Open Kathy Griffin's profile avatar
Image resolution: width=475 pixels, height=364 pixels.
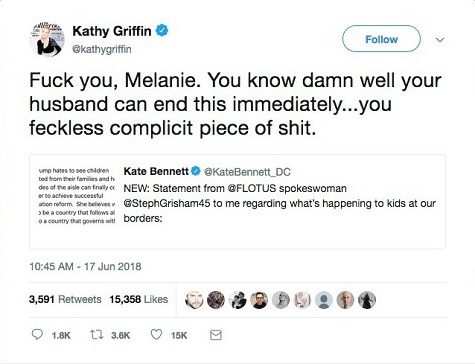coord(47,39)
